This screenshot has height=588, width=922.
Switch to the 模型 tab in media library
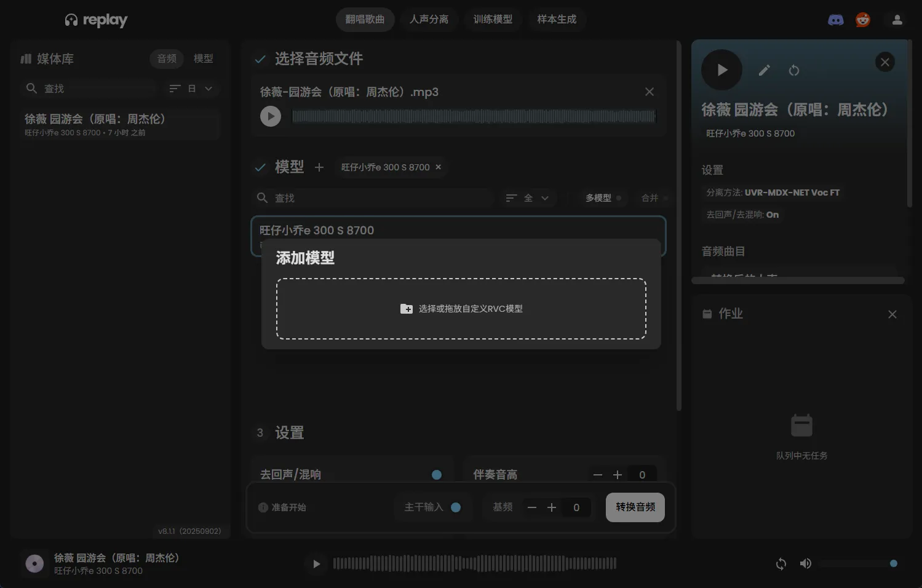click(203, 58)
